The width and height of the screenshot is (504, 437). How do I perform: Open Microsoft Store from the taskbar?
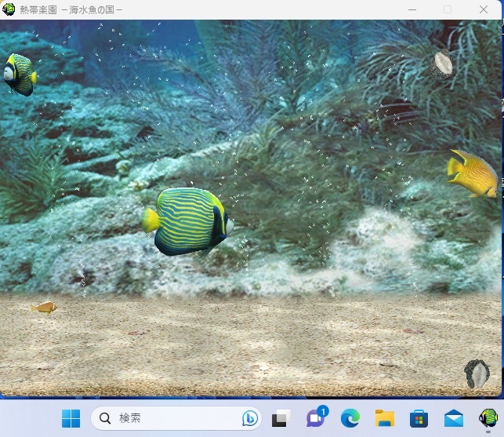tap(419, 418)
